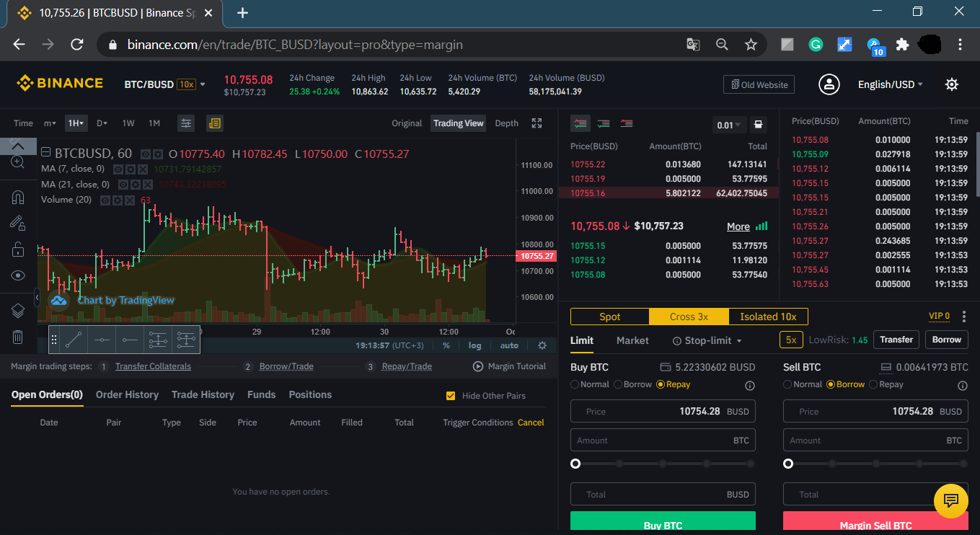Open the 1H interval dropdown

(x=76, y=123)
